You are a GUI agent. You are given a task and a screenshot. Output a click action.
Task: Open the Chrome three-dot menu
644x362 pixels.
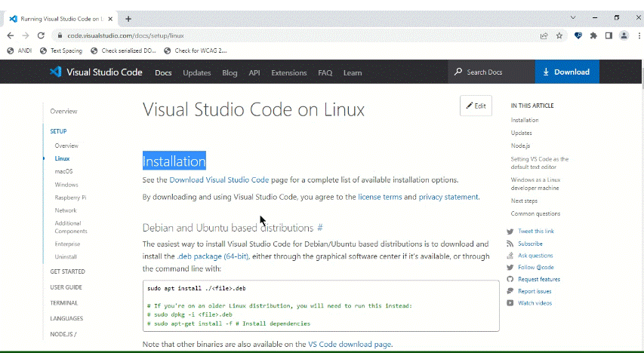pyautogui.click(x=639, y=35)
